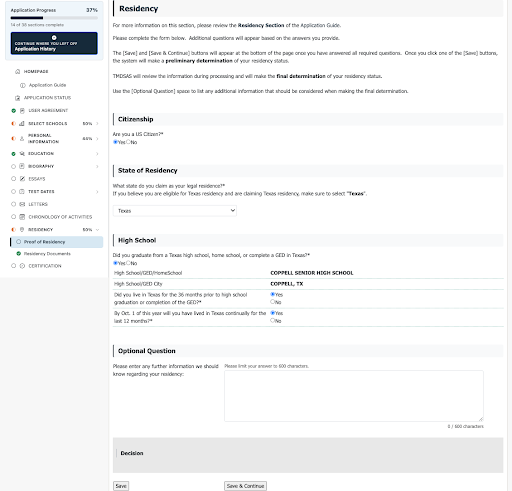Click half-complete orange status beside Select Schools
This screenshot has height=491, width=512.
[14, 124]
